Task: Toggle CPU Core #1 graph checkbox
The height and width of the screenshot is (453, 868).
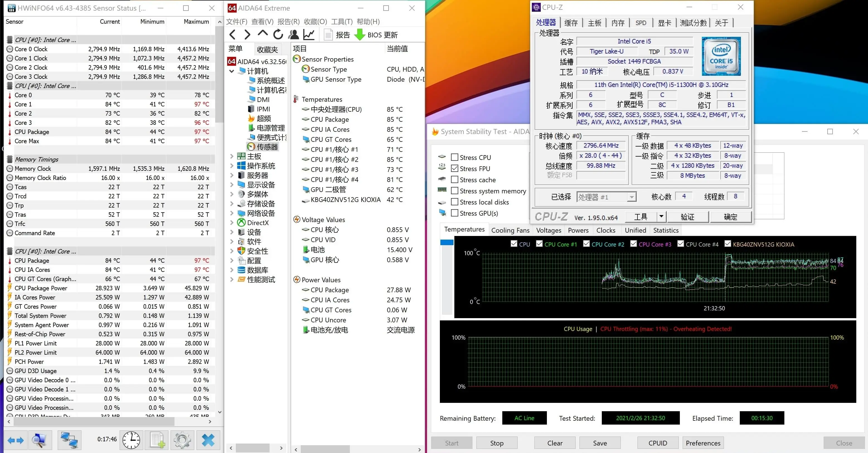Action: [x=539, y=243]
